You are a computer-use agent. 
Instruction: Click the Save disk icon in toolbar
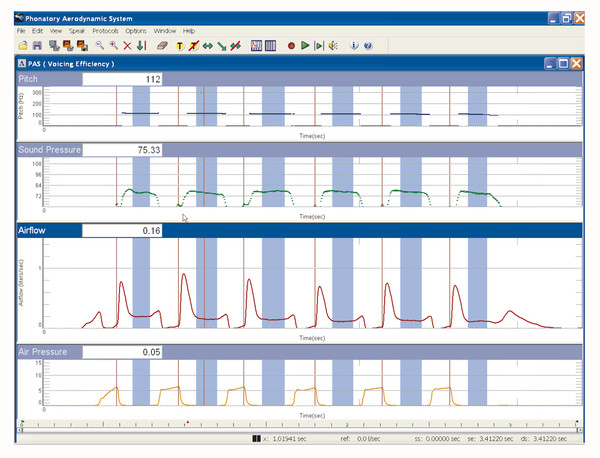(x=37, y=45)
